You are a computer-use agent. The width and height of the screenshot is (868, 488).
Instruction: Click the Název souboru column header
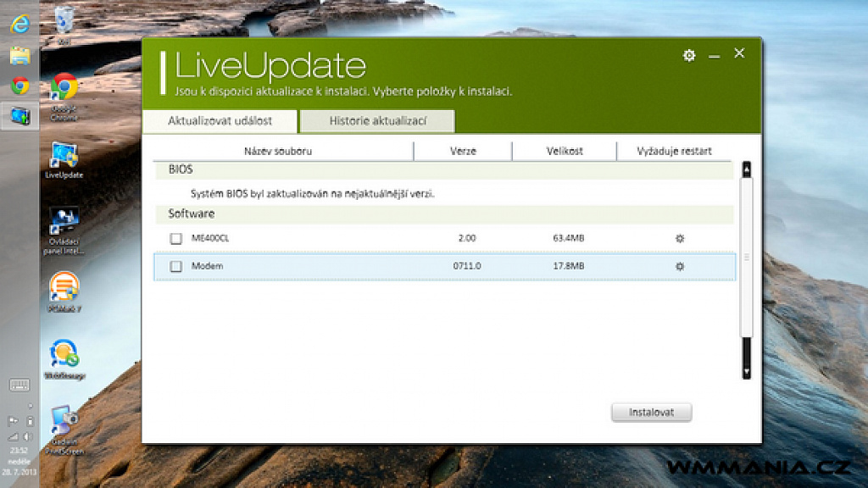pyautogui.click(x=278, y=151)
